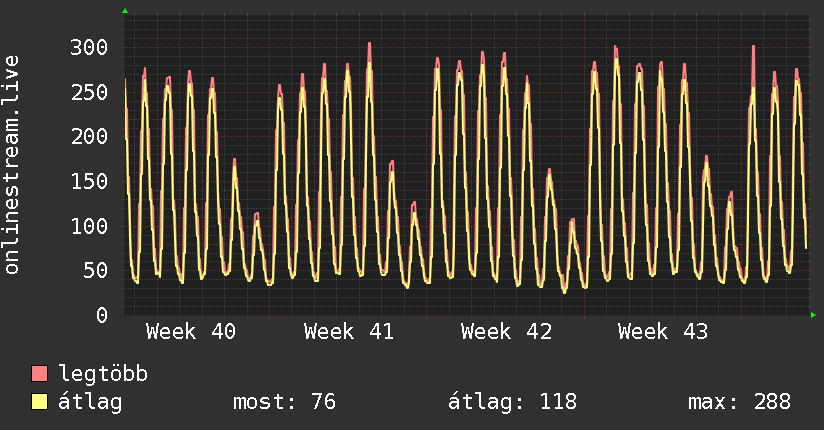The image size is (824, 430).
Task: Click the 300 y-axis tick label
Action: [89, 47]
